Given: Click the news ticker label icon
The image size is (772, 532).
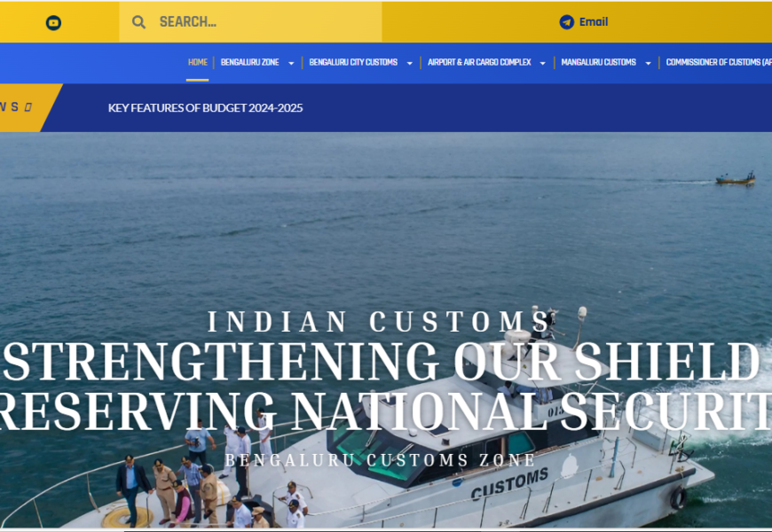Looking at the screenshot, I should (x=28, y=107).
